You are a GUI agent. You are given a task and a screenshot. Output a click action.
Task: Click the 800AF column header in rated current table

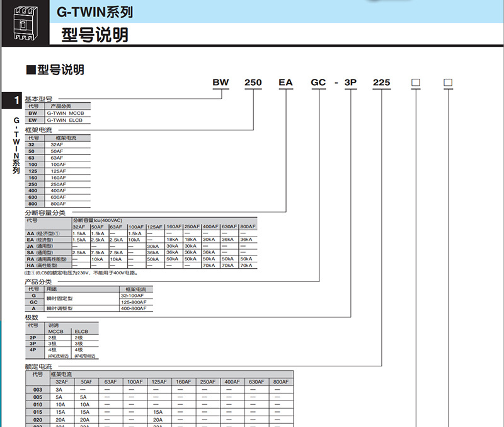click(281, 382)
